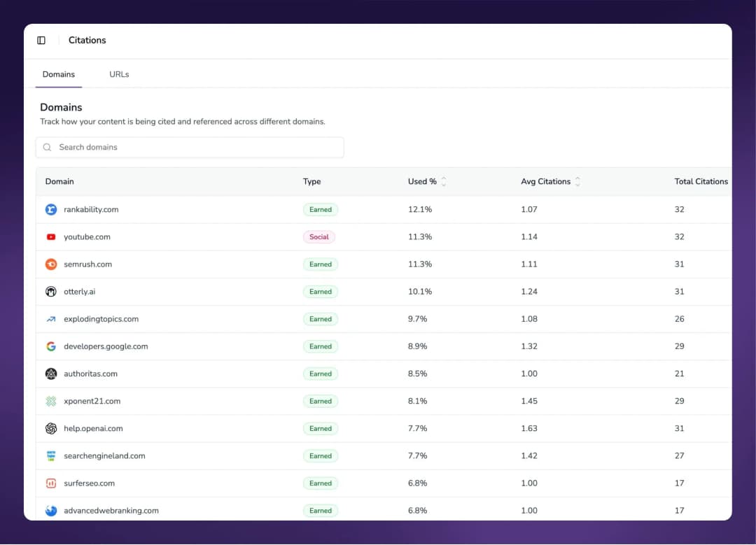Click the otterly.ai favicon
756x545 pixels.
[x=51, y=292]
